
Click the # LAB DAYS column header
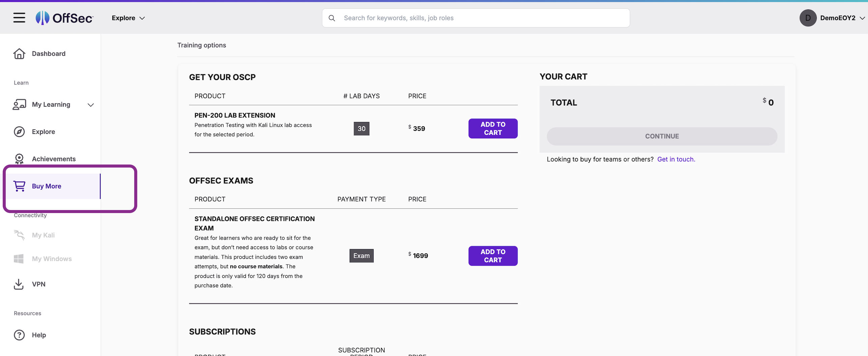pos(361,96)
